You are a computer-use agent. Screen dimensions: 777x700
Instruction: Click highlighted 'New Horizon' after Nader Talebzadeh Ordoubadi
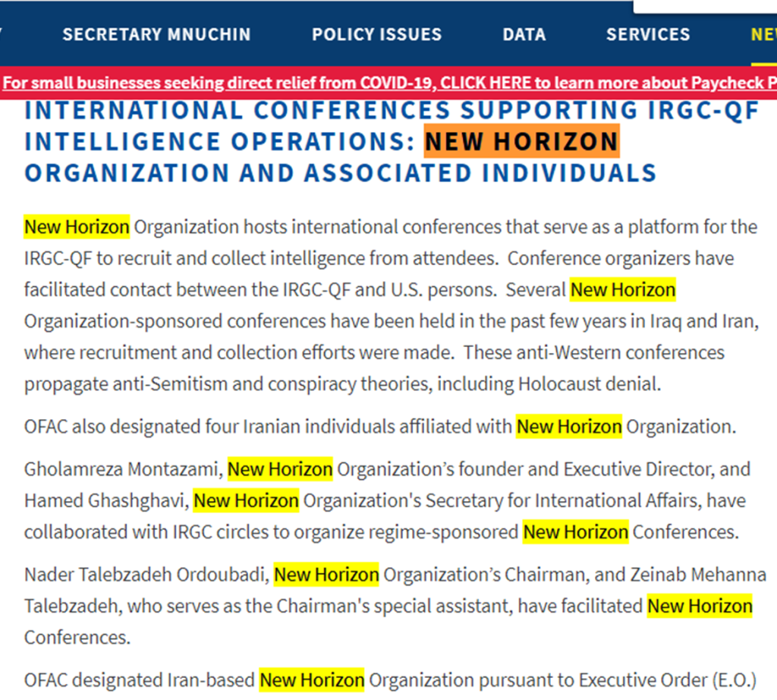(x=326, y=575)
